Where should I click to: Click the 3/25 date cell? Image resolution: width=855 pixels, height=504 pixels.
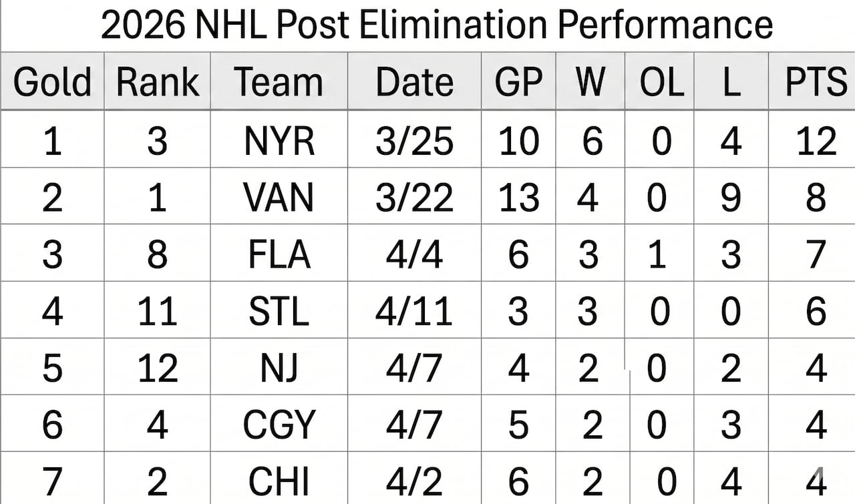tap(414, 141)
